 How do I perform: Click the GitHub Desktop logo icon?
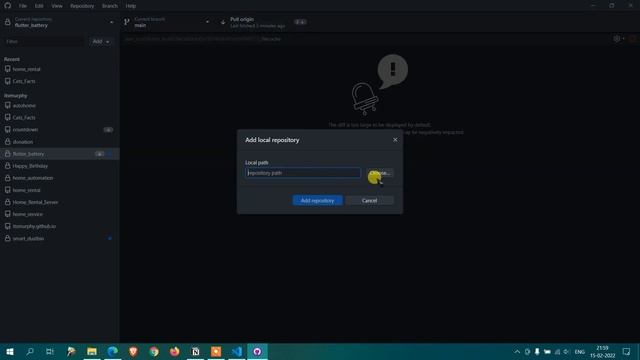(7, 6)
